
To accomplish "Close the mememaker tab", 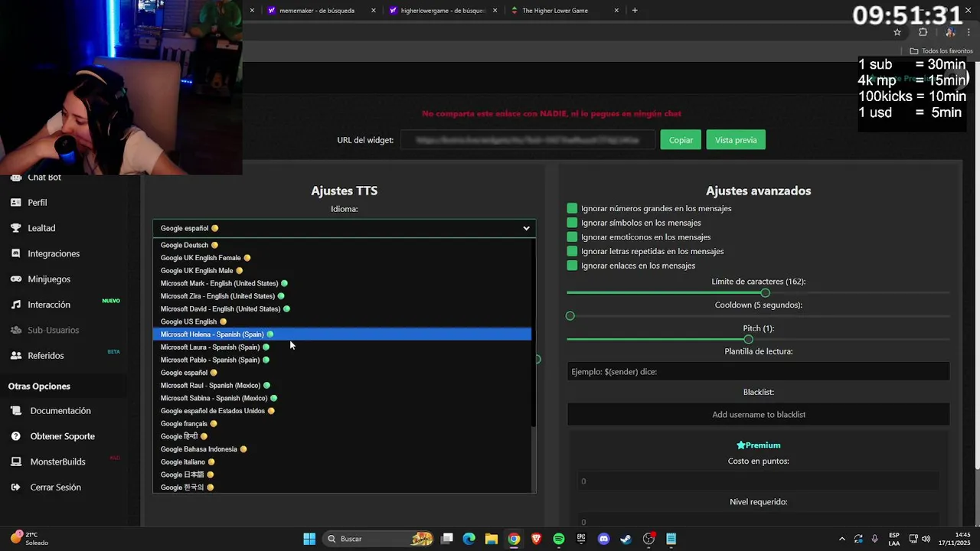I will [x=374, y=11].
